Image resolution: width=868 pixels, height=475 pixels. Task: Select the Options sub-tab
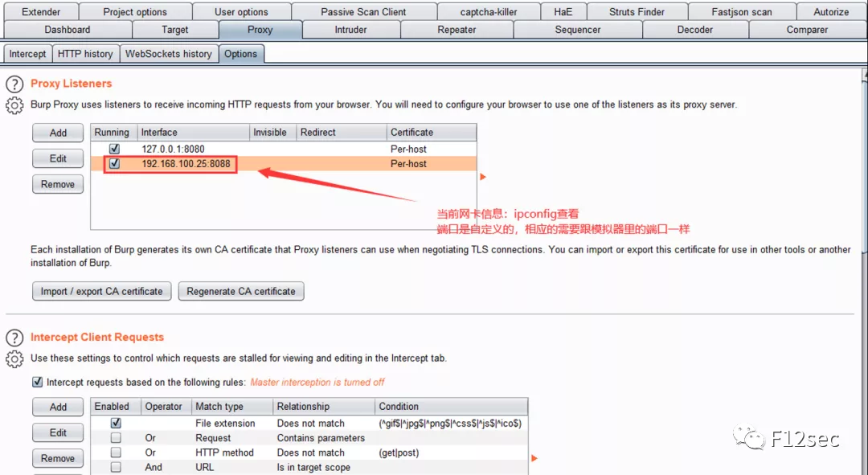pyautogui.click(x=241, y=54)
